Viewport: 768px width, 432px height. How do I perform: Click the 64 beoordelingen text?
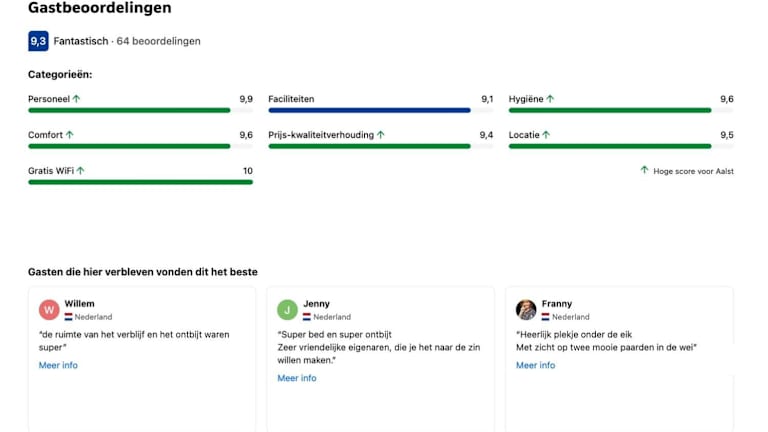158,41
